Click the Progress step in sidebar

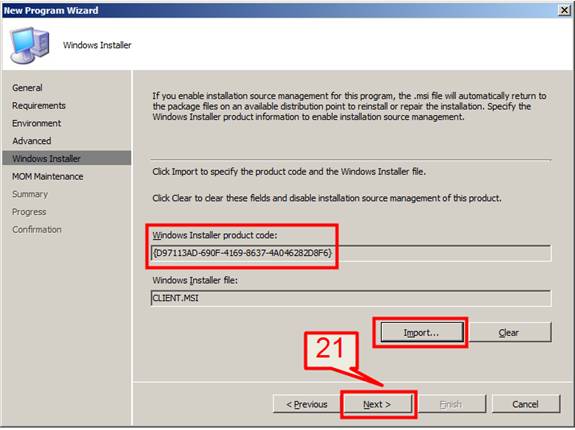[x=29, y=212]
